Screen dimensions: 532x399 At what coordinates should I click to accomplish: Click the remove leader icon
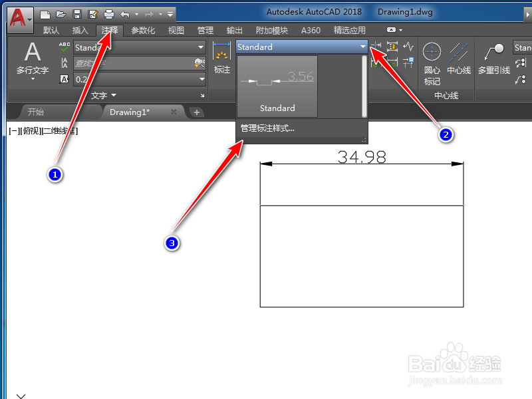[521, 80]
